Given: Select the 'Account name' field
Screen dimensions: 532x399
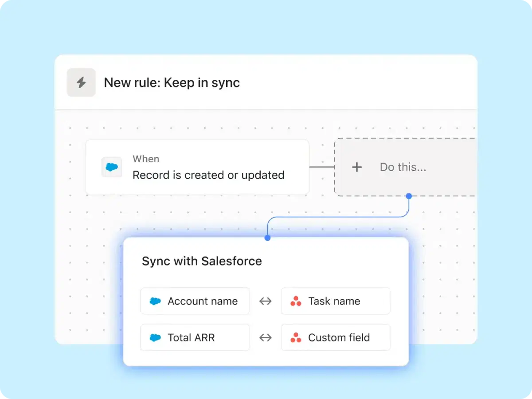Looking at the screenshot, I should [195, 301].
